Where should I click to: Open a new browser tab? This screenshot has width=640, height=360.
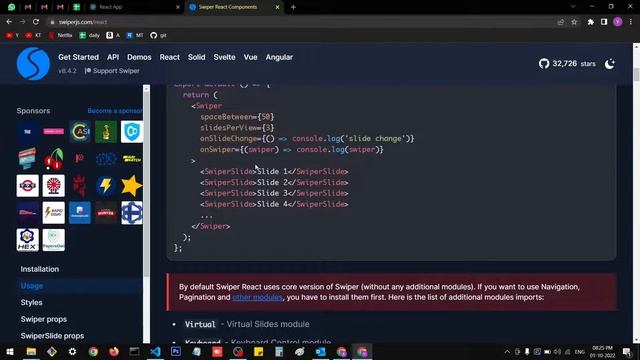click(x=293, y=7)
